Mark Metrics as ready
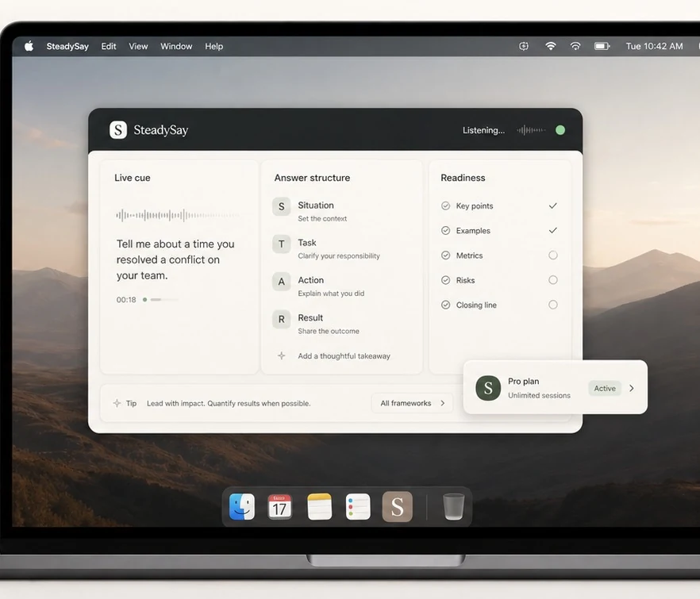This screenshot has height=599, width=700. click(552, 255)
